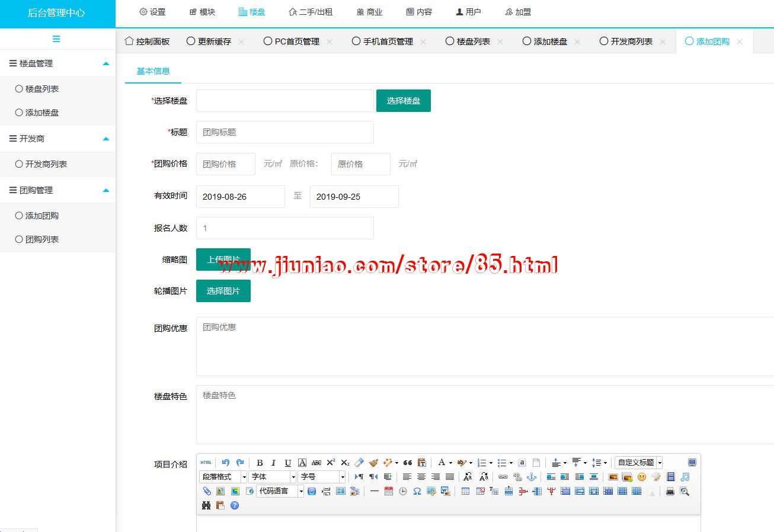
Task: Open the 段落格式 paragraph format dropdown
Action: 223,477
